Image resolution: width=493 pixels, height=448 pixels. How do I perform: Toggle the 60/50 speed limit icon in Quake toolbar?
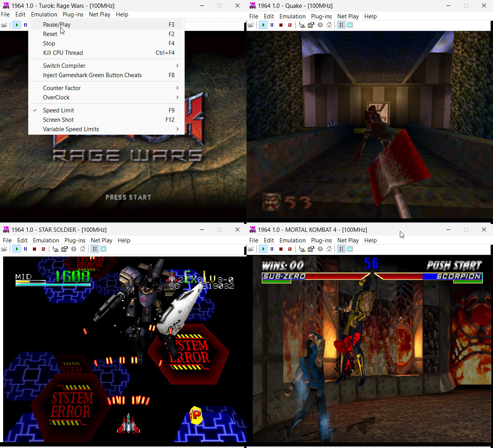point(342,25)
